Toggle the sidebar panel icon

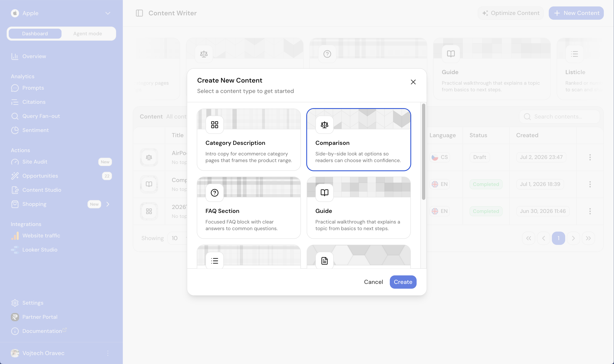139,13
